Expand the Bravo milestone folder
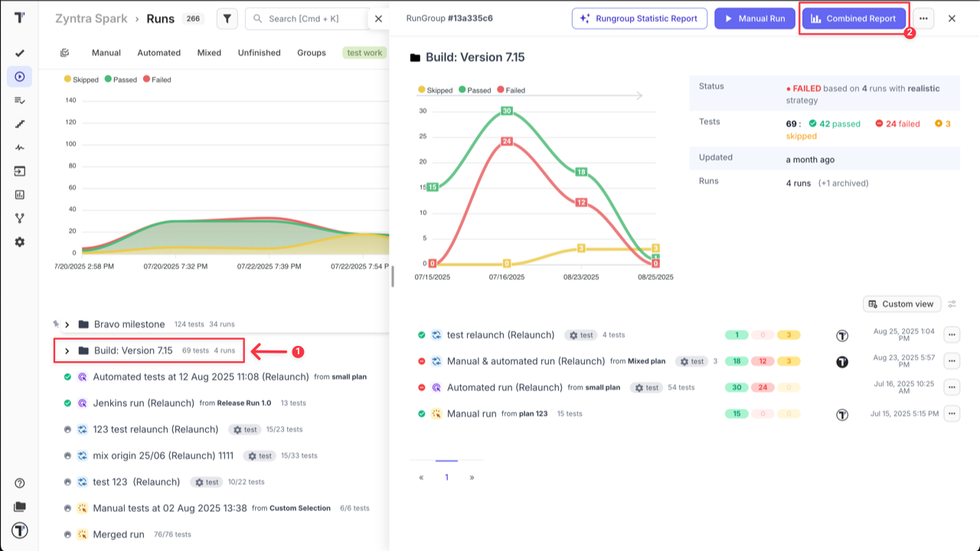980x551 pixels. (x=67, y=324)
